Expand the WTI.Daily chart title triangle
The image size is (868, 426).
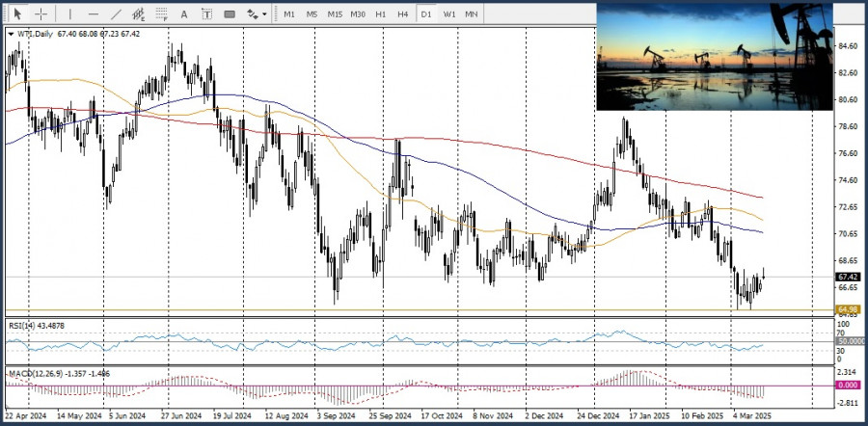(11, 34)
